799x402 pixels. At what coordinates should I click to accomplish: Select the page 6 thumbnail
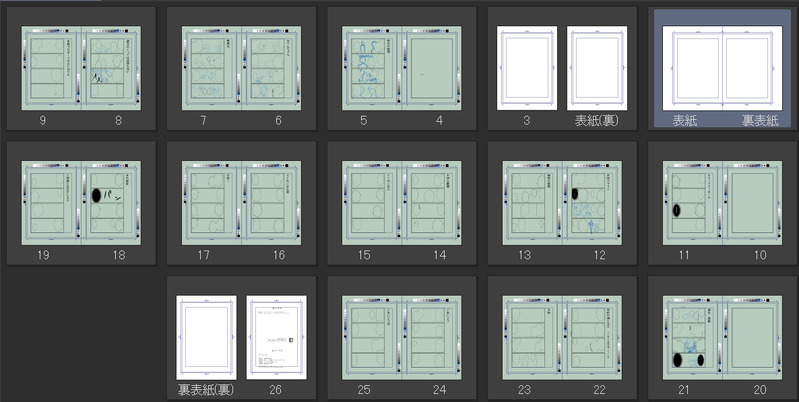coord(272,68)
